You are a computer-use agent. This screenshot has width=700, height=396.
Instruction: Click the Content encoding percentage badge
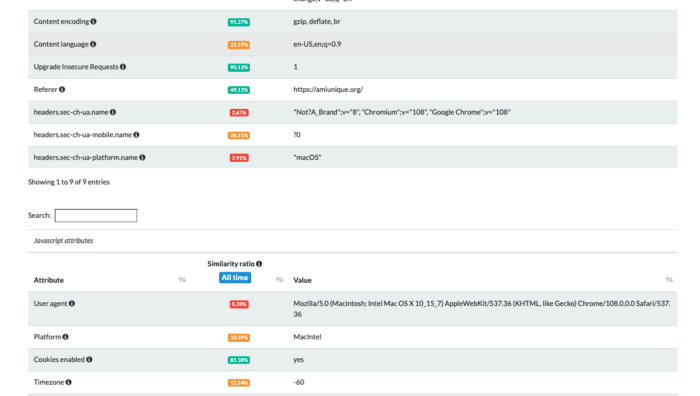(239, 22)
